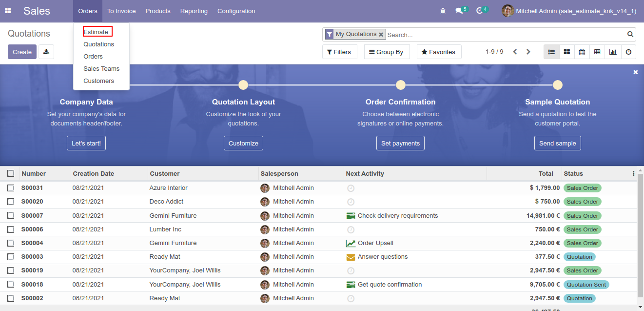
Task: Open the conversations chat bubble icon
Action: click(x=459, y=11)
